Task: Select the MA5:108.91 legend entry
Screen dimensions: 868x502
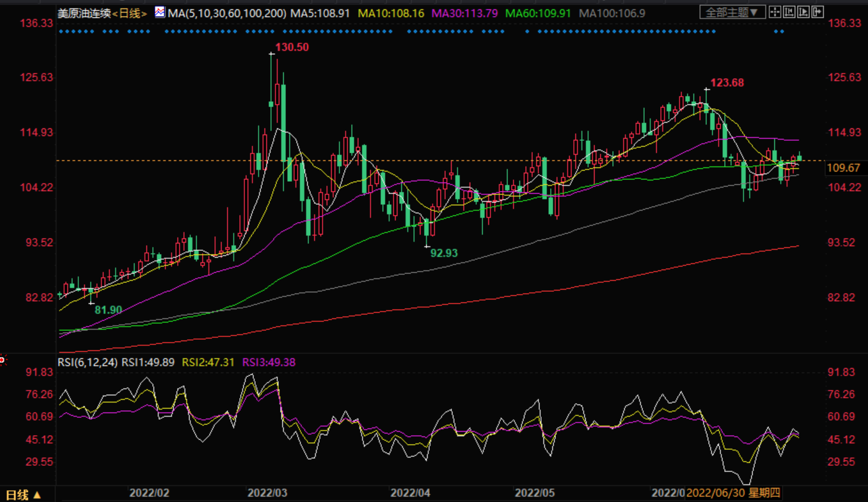Action: pos(320,13)
